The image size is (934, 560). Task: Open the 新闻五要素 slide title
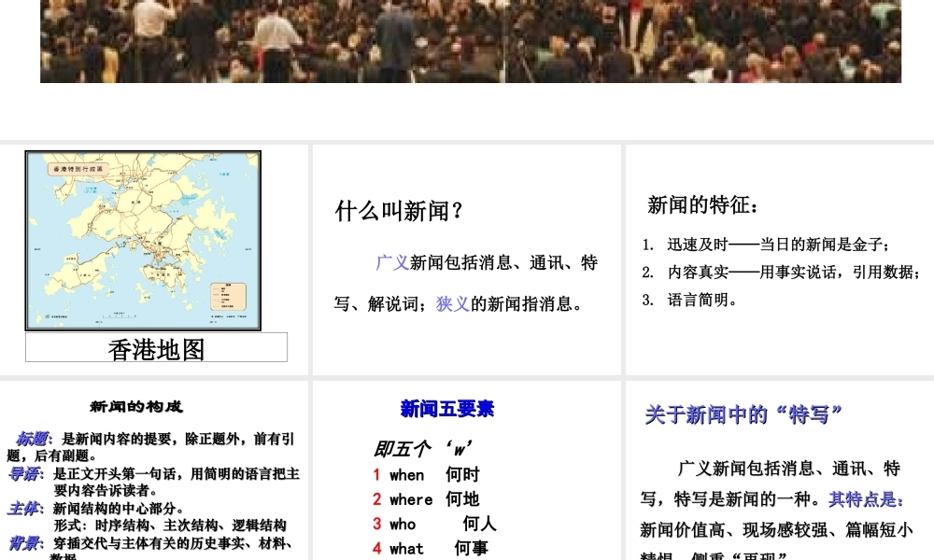[447, 409]
